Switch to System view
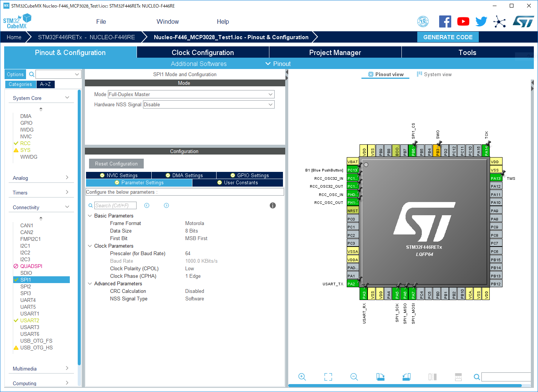Image resolution: width=538 pixels, height=392 pixels. 434,74
